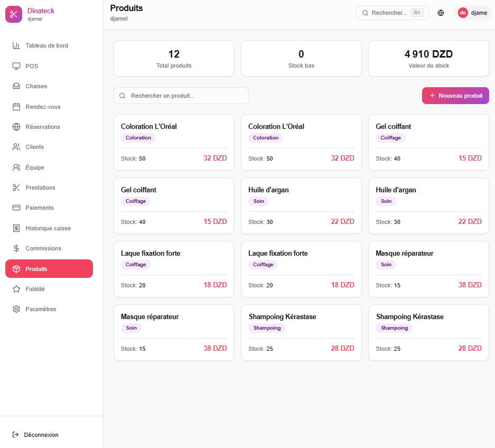Screen dimensions: 495x448
Task: Open the Équipe page
Action: pos(49,167)
